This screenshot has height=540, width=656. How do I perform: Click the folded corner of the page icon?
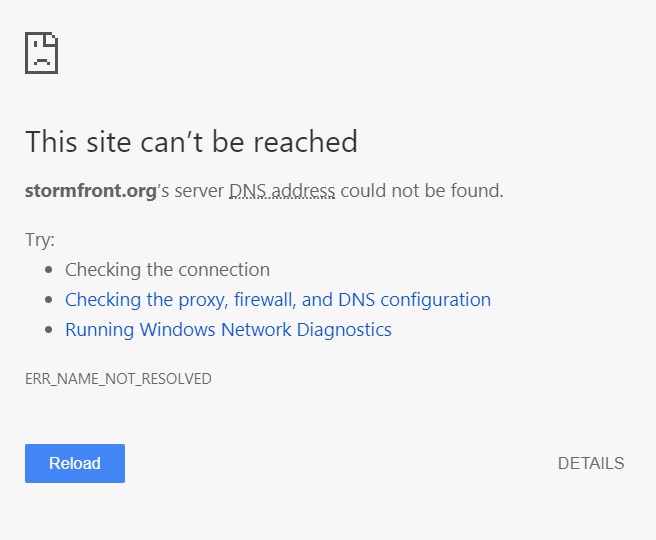[x=53, y=38]
